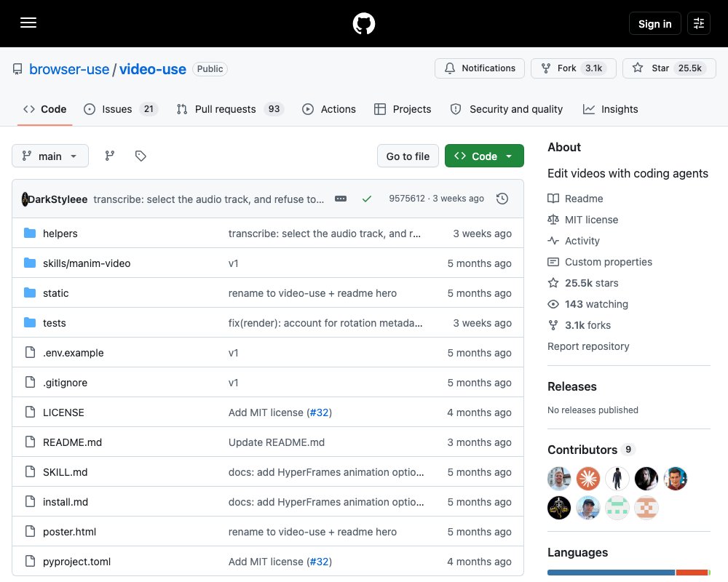728x582 pixels.
Task: Open #32 link in LICENSE row
Action: pyautogui.click(x=319, y=412)
